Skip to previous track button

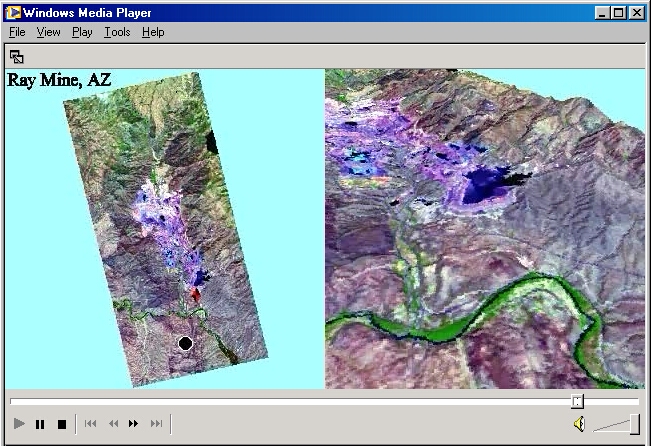tap(91, 424)
